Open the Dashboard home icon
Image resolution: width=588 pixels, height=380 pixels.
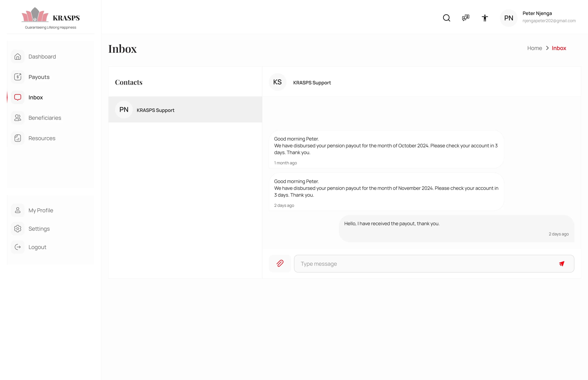click(18, 56)
